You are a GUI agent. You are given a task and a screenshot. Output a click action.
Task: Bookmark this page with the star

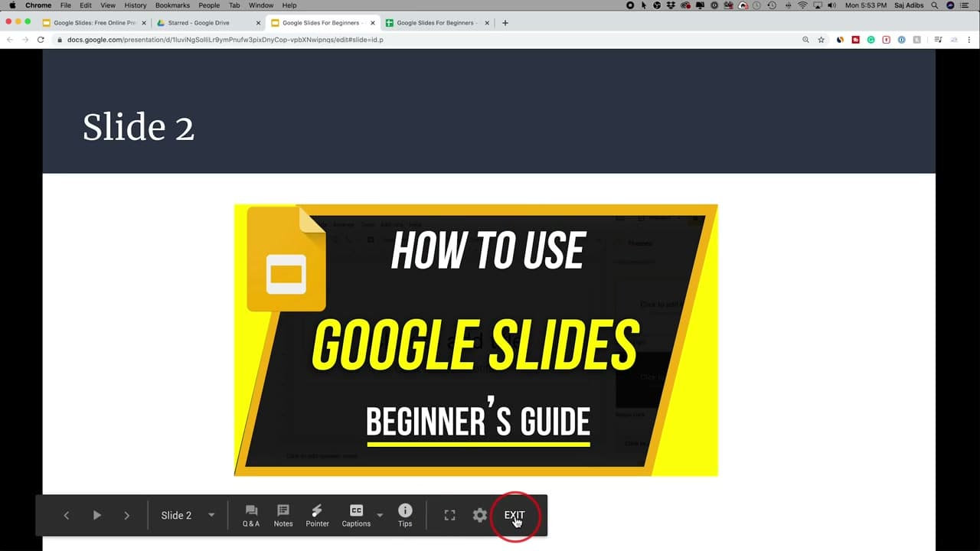click(x=822, y=40)
